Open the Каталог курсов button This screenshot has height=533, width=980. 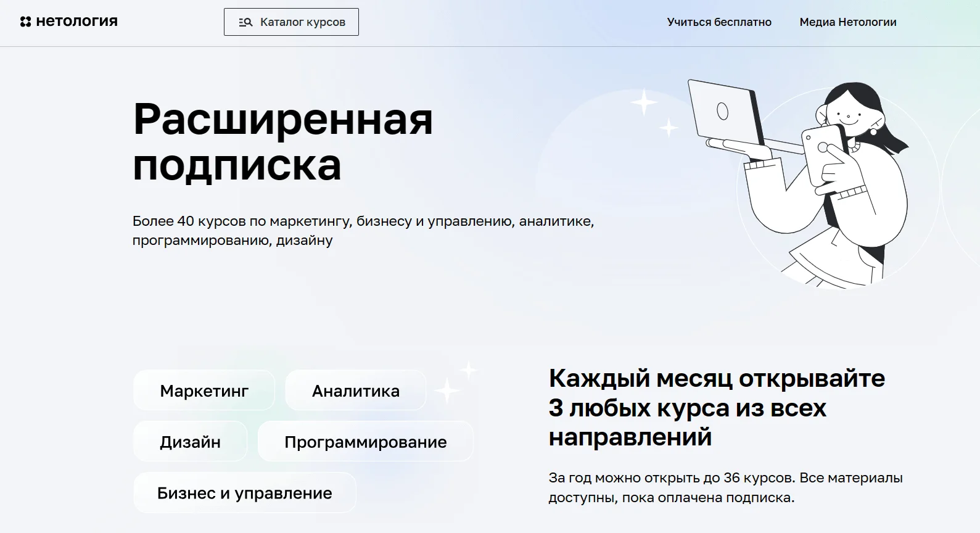pos(291,22)
